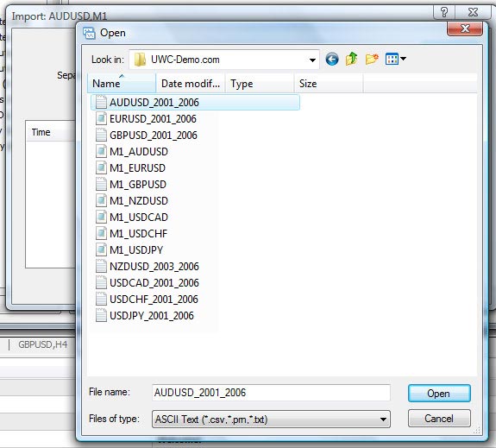Viewport: 496px width, 448px height.
Task: Sort files by Name column
Action: (122, 83)
